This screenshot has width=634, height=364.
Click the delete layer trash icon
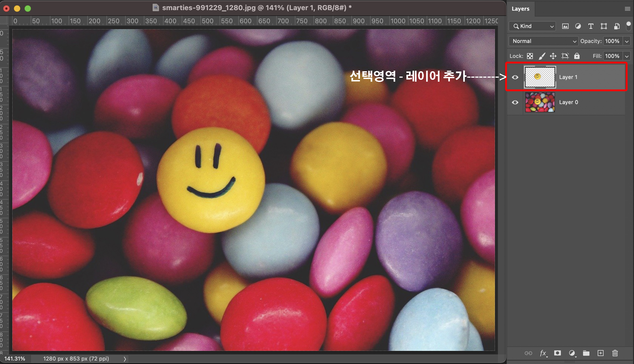point(615,353)
